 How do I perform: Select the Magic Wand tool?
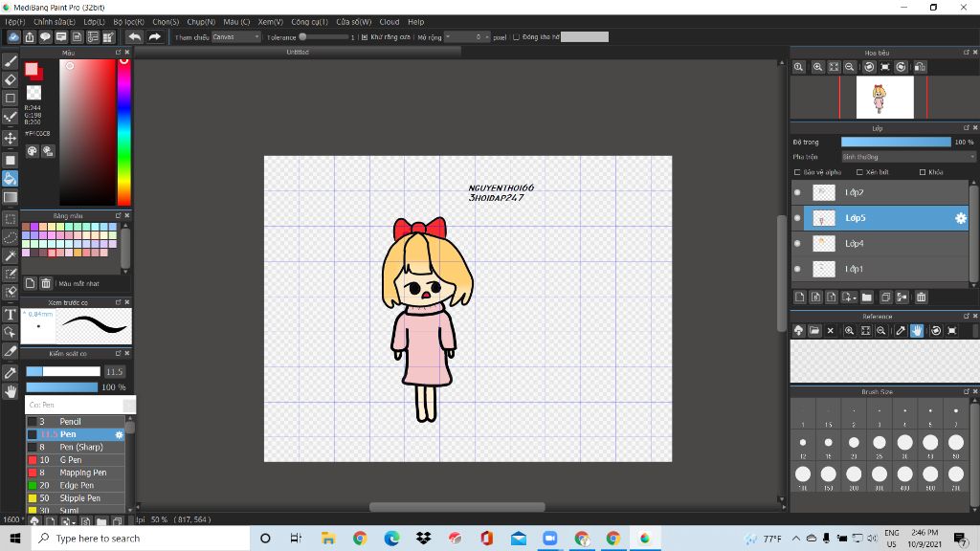10,255
